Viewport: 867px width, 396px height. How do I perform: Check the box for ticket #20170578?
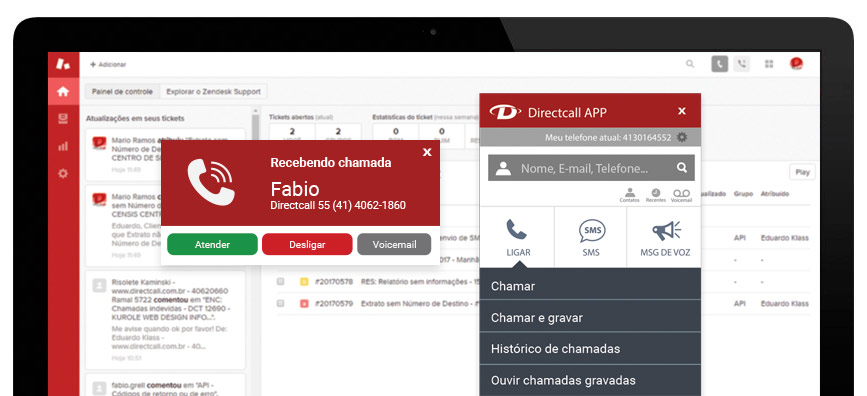pyautogui.click(x=281, y=282)
